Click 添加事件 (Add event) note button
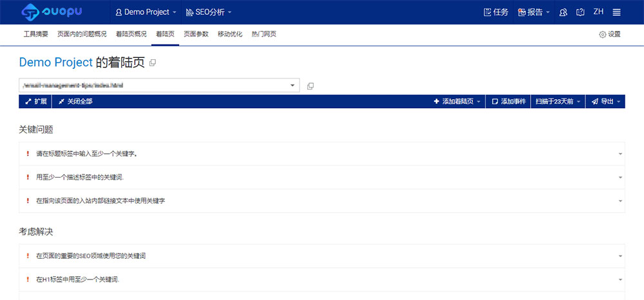This screenshot has width=644, height=300. [x=508, y=102]
